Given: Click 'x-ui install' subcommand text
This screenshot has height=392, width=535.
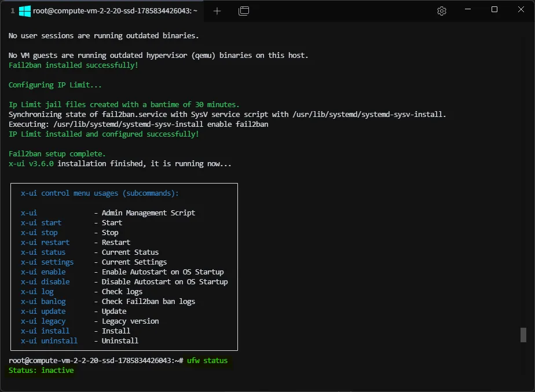Looking at the screenshot, I should tap(45, 331).
